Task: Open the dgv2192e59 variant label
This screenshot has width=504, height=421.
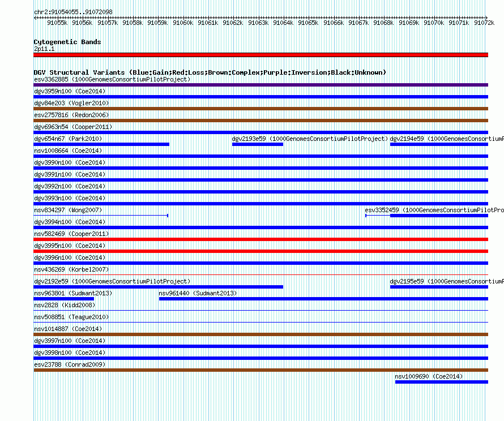Action: point(112,281)
